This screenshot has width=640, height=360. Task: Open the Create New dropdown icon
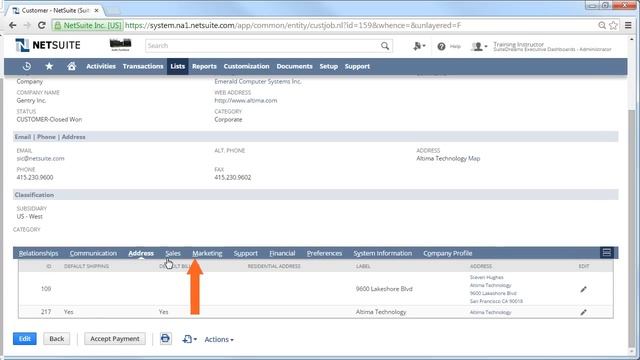point(419,46)
